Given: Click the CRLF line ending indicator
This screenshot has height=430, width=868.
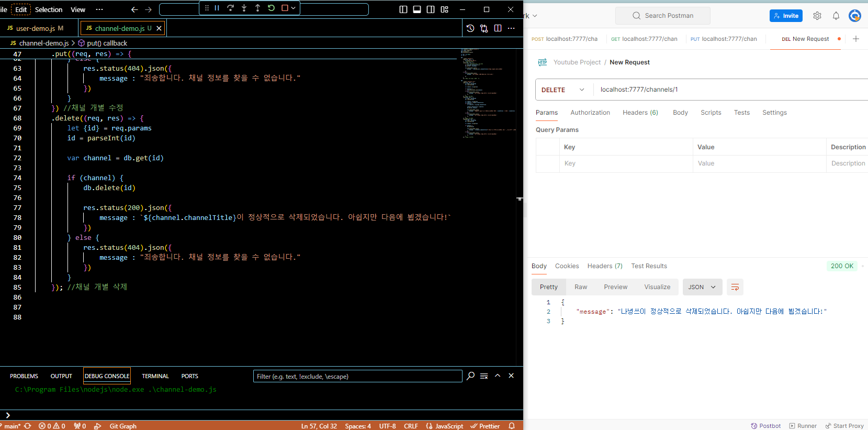Looking at the screenshot, I should 411,426.
